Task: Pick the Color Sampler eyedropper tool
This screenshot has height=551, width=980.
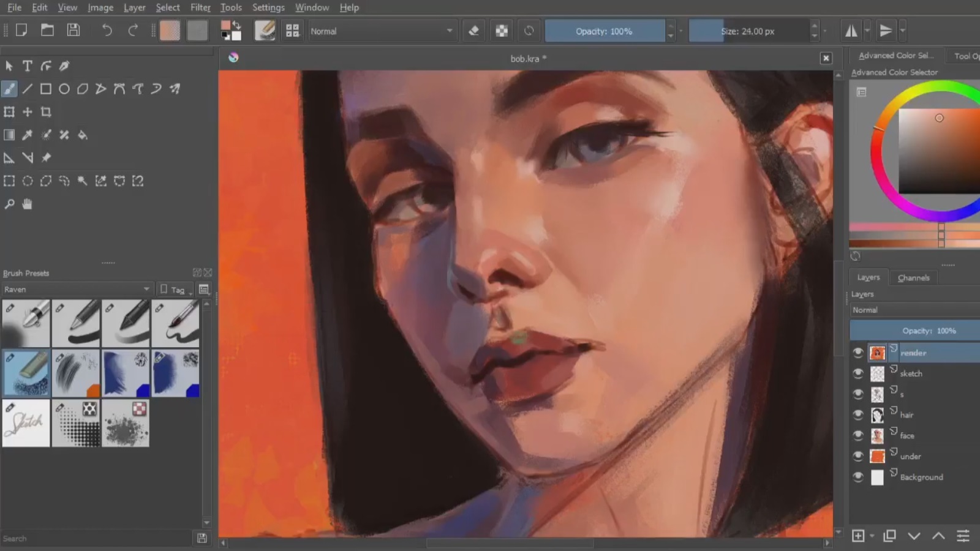Action: 28,135
